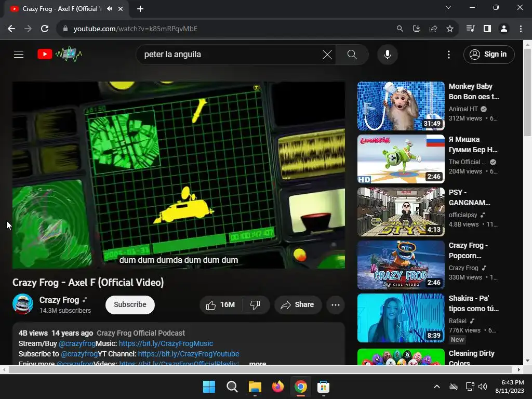This screenshot has height=399, width=532.
Task: Open the media control icon in Chrome toolbar
Action: coord(470,29)
